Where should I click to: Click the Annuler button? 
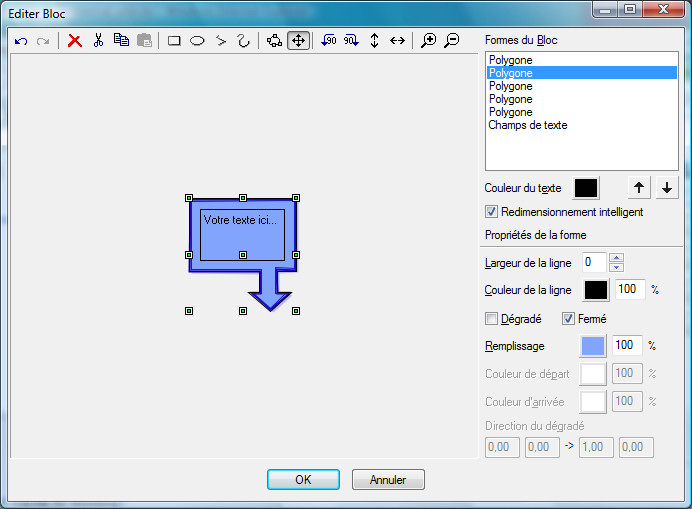coord(388,479)
